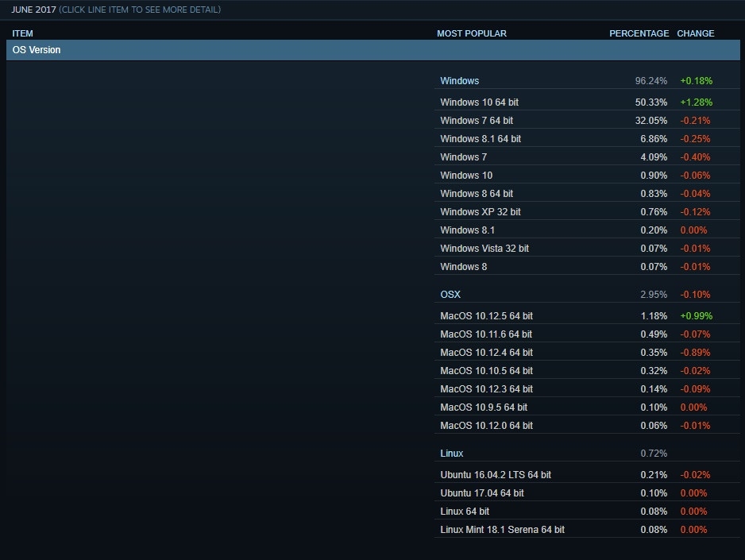Click the 96.24% Windows total percentage
The width and height of the screenshot is (745, 560).
(x=651, y=81)
